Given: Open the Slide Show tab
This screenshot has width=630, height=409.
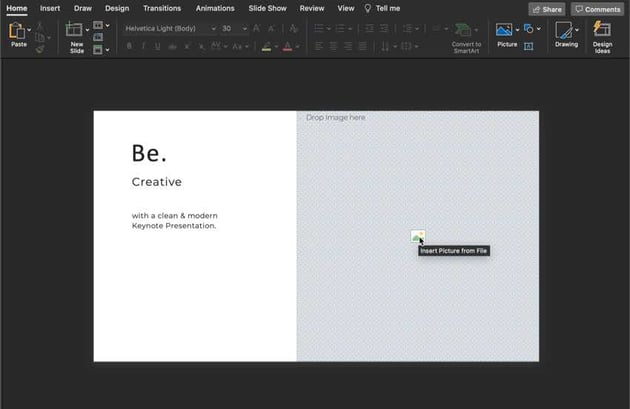Looking at the screenshot, I should [267, 8].
